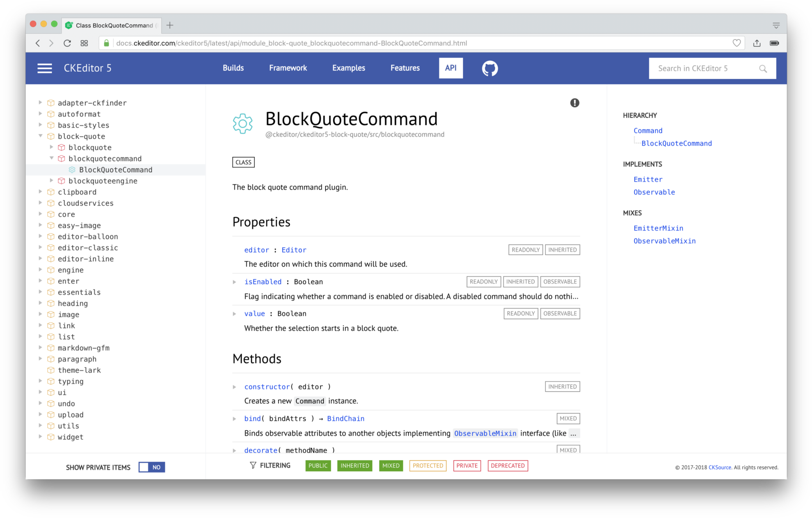The width and height of the screenshot is (812, 518).
Task: Expand the isEnabled property details
Action: [x=234, y=282]
